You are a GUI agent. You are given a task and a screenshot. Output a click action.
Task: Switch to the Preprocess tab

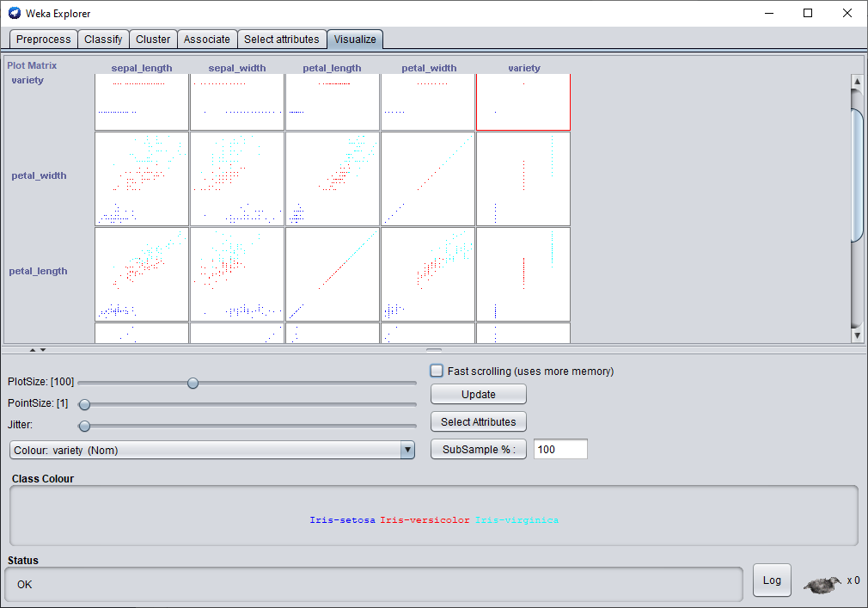pyautogui.click(x=44, y=40)
